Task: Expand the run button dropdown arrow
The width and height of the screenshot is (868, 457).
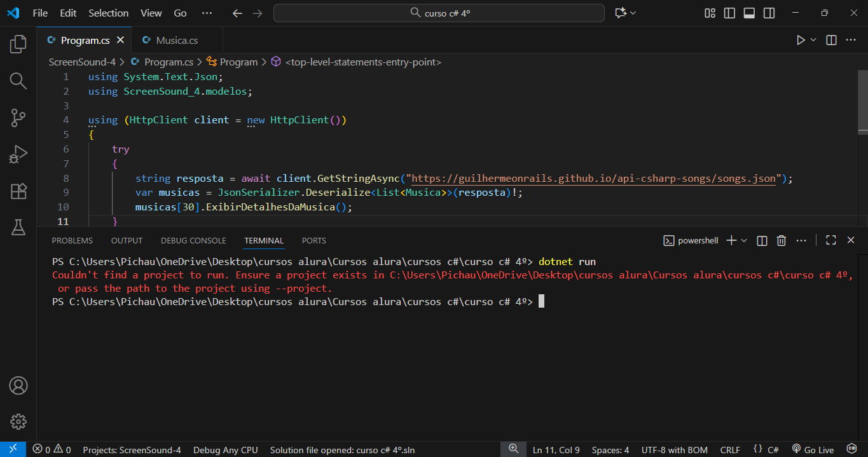Action: [813, 40]
